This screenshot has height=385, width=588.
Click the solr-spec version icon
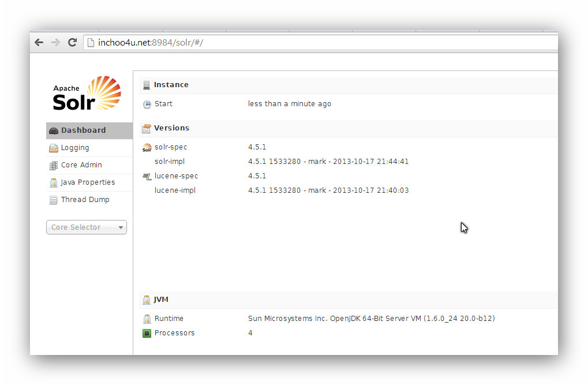point(147,148)
